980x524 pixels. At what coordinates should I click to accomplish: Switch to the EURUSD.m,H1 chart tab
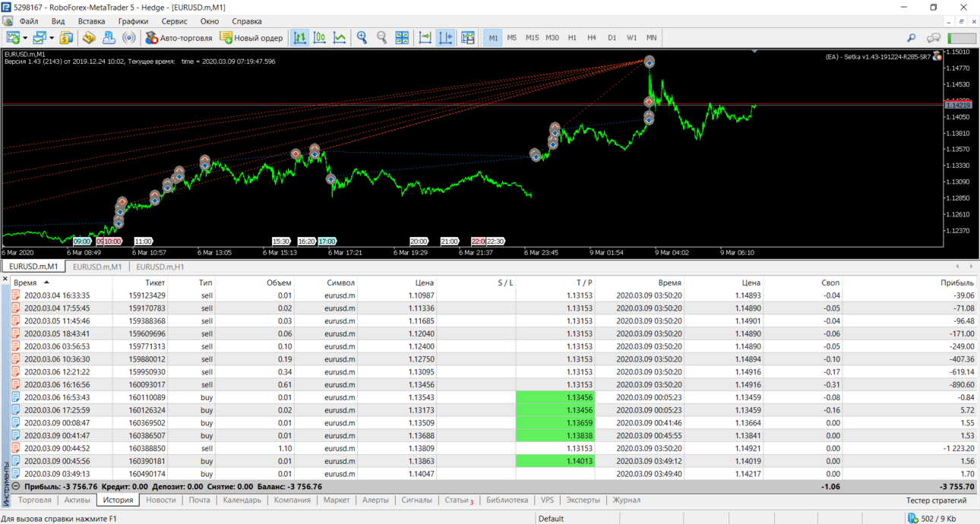[x=160, y=267]
